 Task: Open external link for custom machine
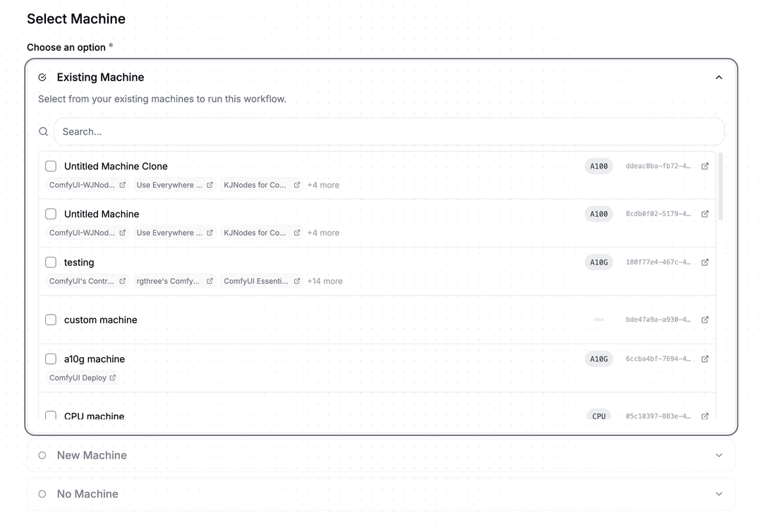pyautogui.click(x=705, y=320)
